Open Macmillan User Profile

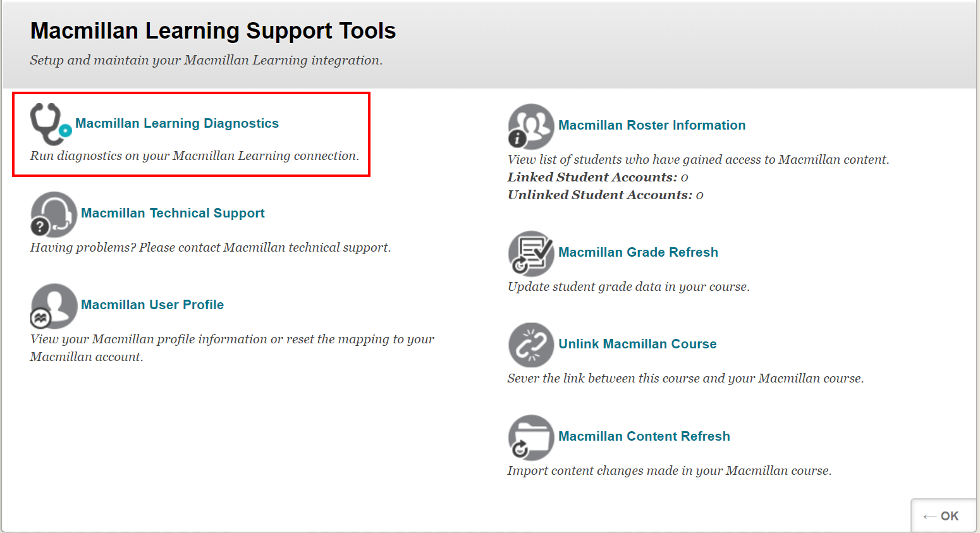click(153, 305)
